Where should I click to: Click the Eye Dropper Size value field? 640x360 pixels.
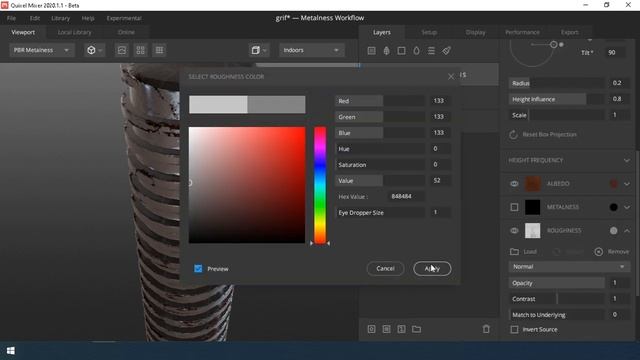tap(440, 212)
